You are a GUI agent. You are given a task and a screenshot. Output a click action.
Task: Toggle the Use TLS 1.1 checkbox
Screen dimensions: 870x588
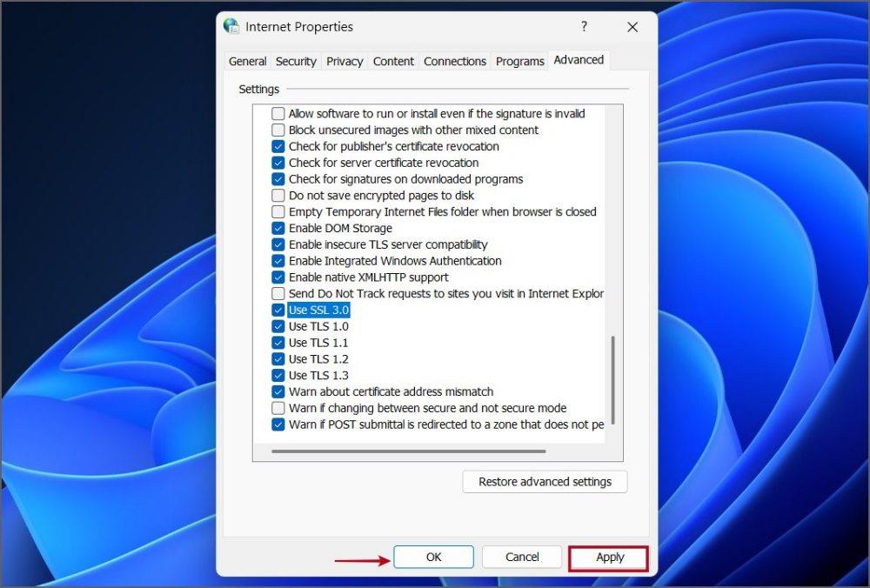click(x=278, y=343)
